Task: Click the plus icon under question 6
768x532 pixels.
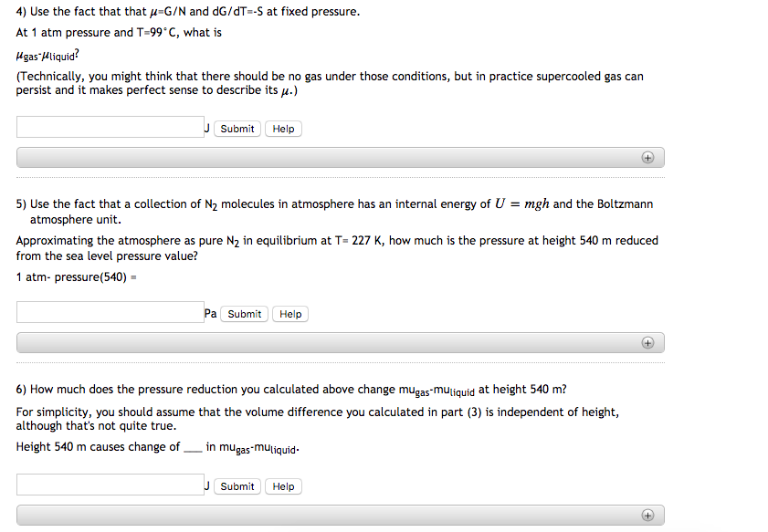Action: (647, 515)
